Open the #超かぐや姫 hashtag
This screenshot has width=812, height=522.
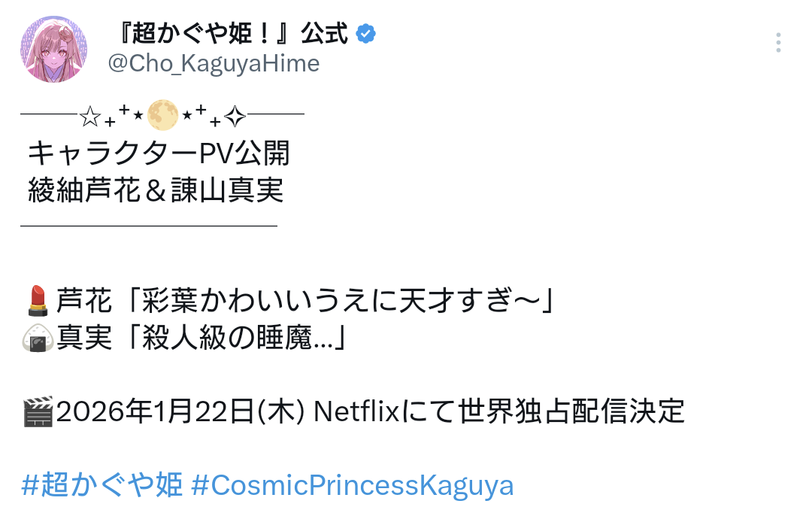click(102, 485)
